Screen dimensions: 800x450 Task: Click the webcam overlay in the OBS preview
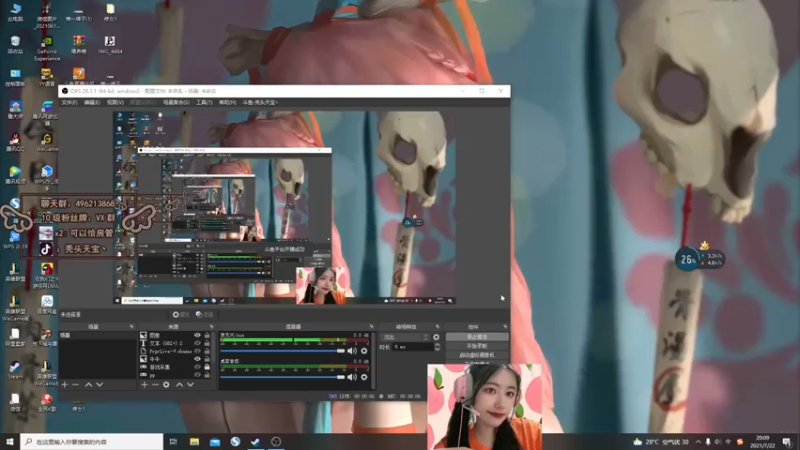click(320, 286)
